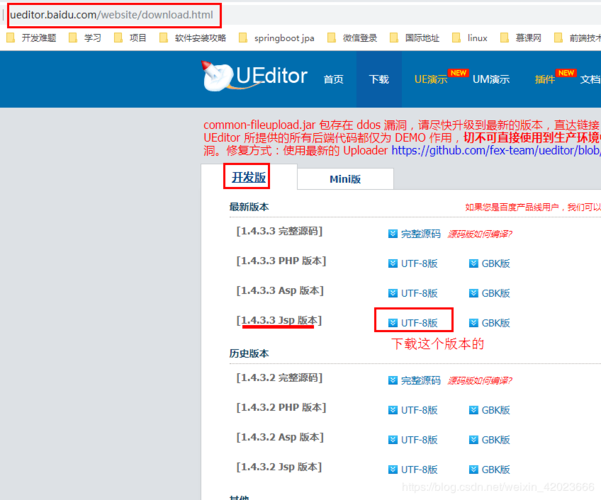This screenshot has width=601, height=500.
Task: Download 1.4.3.3 完整源码
Action: (x=420, y=234)
